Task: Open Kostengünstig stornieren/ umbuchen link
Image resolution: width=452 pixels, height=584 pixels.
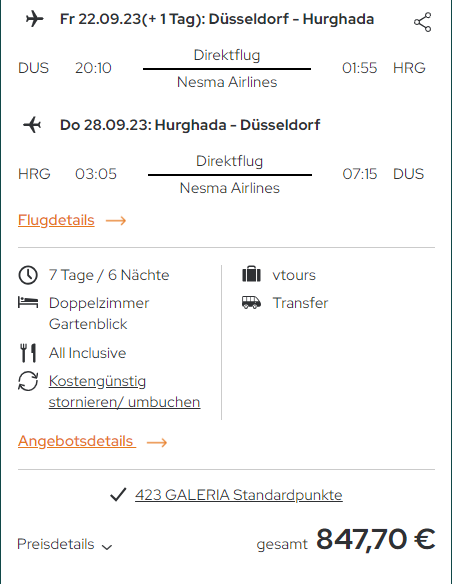Action: tap(124, 391)
